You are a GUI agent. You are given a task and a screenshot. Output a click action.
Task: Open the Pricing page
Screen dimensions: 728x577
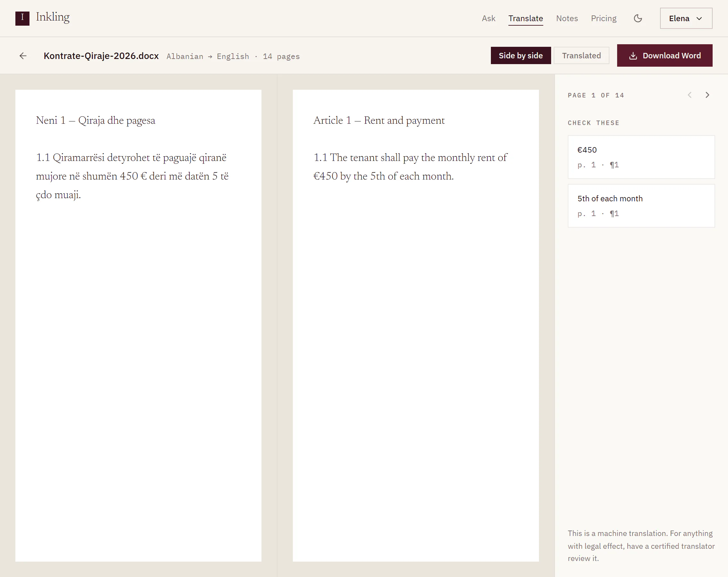[x=603, y=18]
